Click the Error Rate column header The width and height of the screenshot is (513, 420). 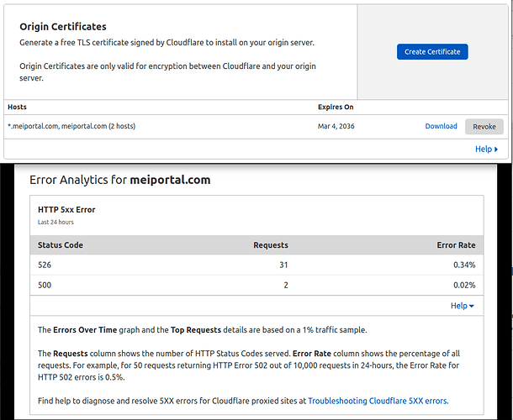(455, 245)
